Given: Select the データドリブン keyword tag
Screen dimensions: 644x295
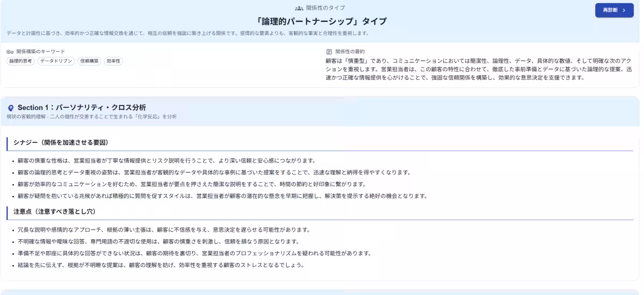Looking at the screenshot, I should click(x=56, y=61).
